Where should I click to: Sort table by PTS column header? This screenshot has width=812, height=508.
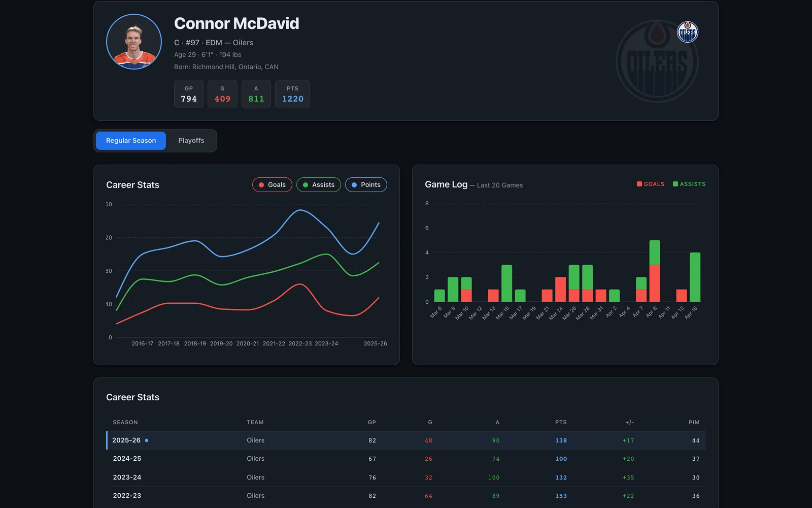(x=561, y=423)
